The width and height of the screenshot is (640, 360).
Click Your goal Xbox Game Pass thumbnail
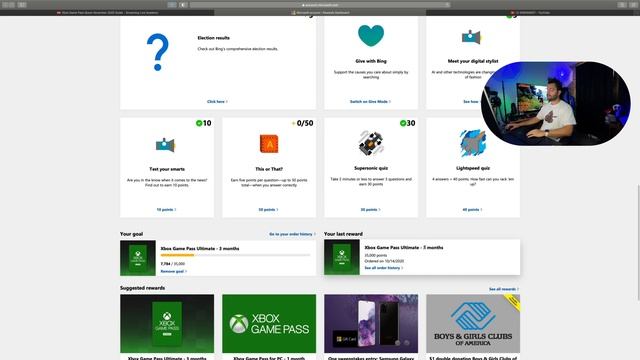(138, 258)
